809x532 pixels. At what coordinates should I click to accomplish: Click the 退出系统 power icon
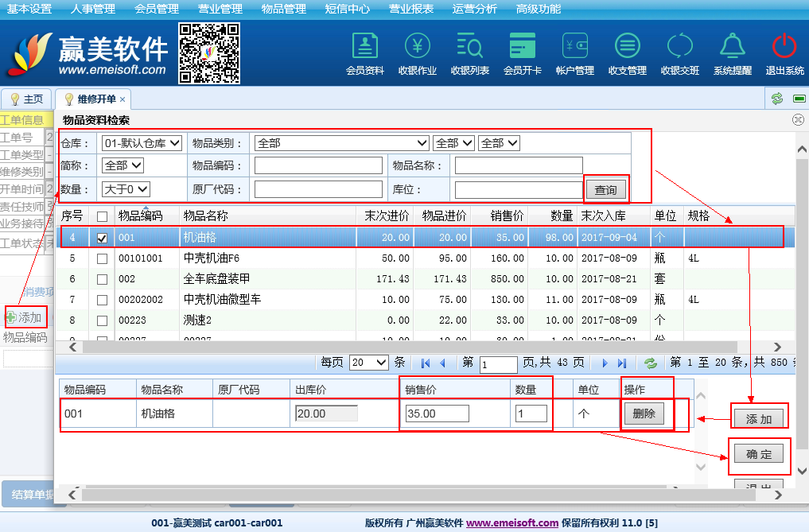click(784, 46)
